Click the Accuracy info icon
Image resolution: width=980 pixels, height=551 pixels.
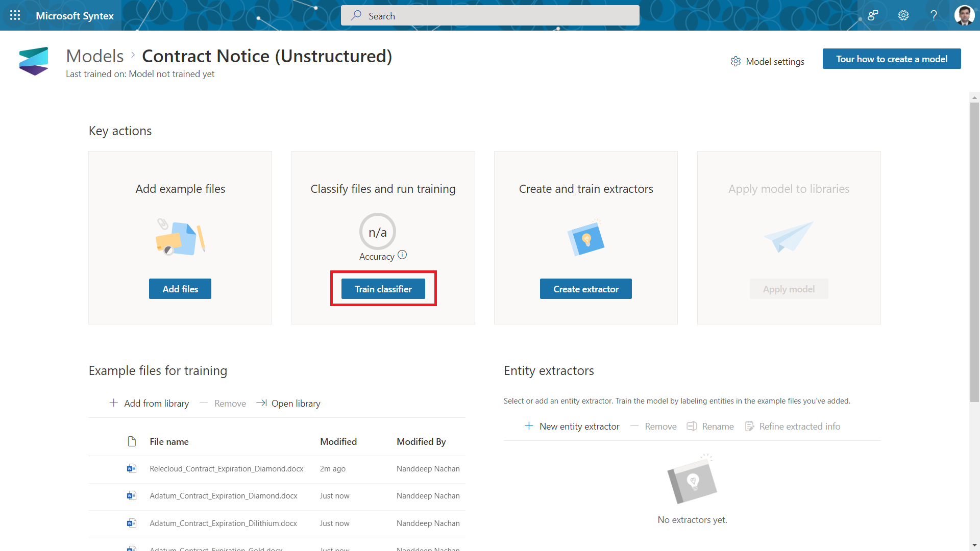point(402,255)
